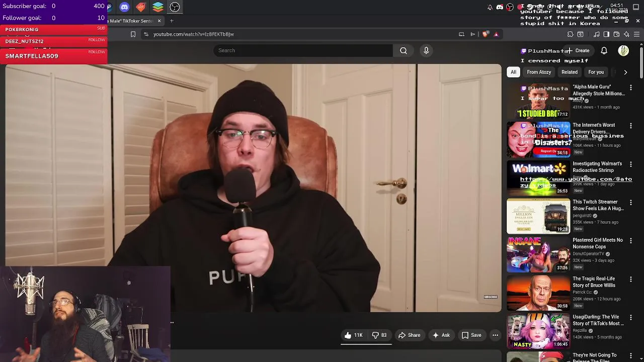The width and height of the screenshot is (644, 362).
Task: Open a new browser tab with plus
Action: tap(172, 21)
